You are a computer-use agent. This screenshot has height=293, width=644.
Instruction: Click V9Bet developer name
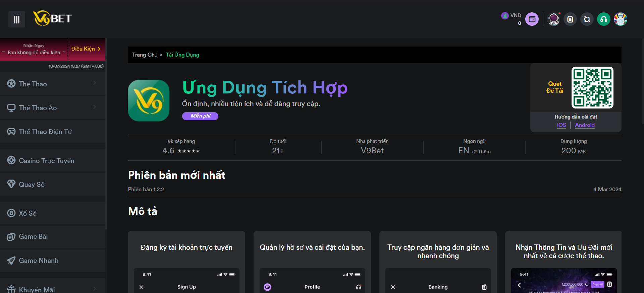tap(372, 151)
